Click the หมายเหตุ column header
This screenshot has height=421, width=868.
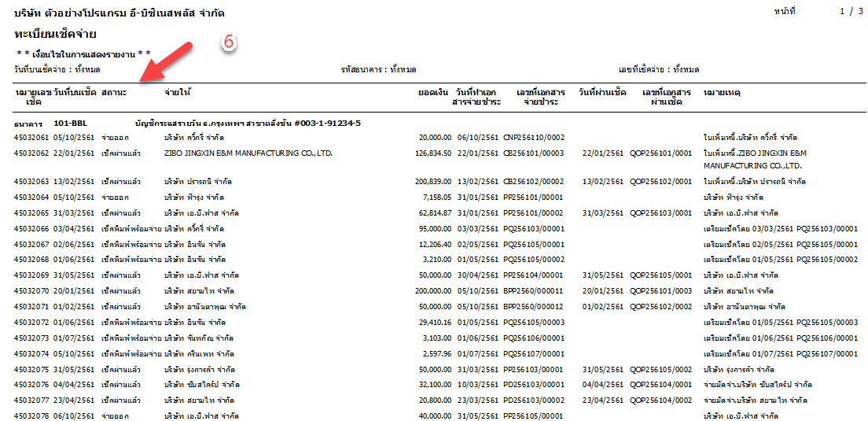[722, 93]
